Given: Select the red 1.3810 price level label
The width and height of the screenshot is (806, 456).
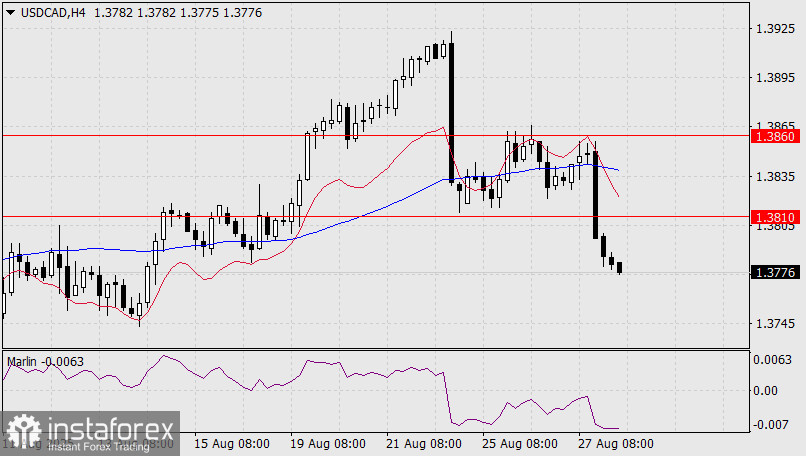Looking at the screenshot, I should pos(776,217).
